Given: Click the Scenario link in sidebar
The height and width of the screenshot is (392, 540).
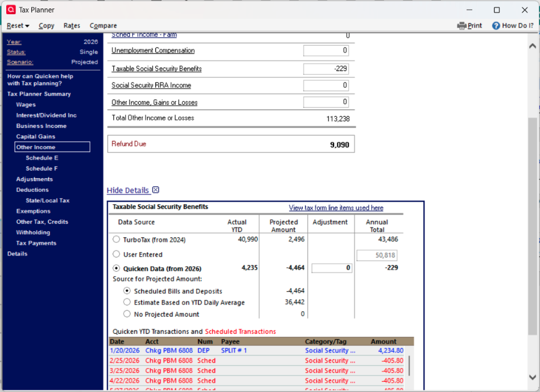Looking at the screenshot, I should [x=20, y=62].
